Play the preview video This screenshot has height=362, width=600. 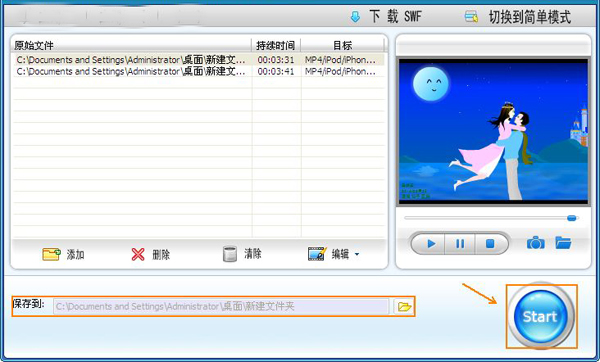click(431, 243)
